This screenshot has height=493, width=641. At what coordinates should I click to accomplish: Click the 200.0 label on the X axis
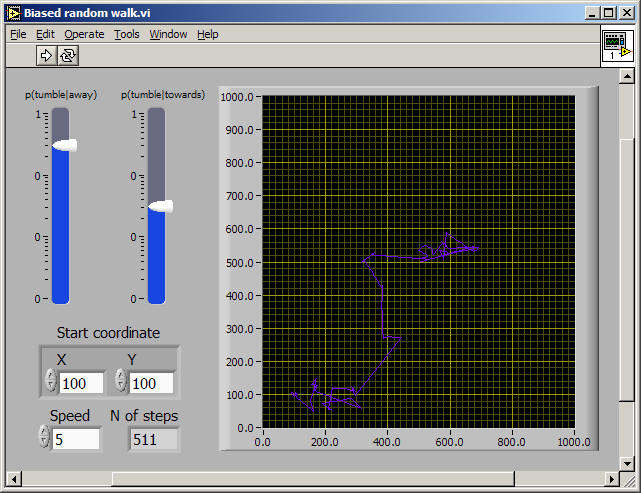click(325, 442)
